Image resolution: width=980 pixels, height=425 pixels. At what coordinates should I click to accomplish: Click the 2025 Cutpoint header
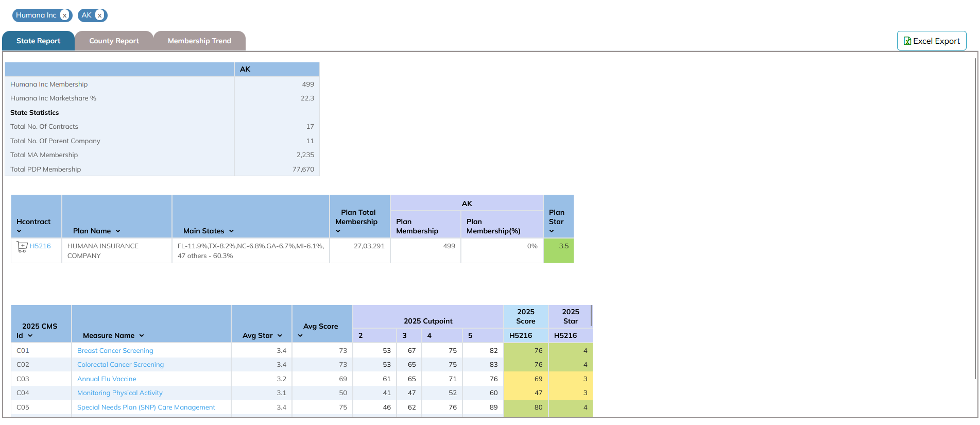click(x=428, y=321)
